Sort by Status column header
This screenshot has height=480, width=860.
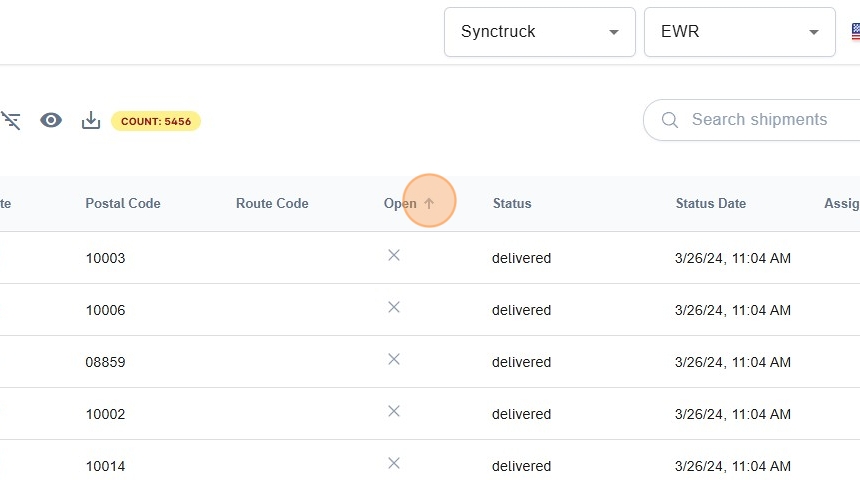(x=512, y=203)
